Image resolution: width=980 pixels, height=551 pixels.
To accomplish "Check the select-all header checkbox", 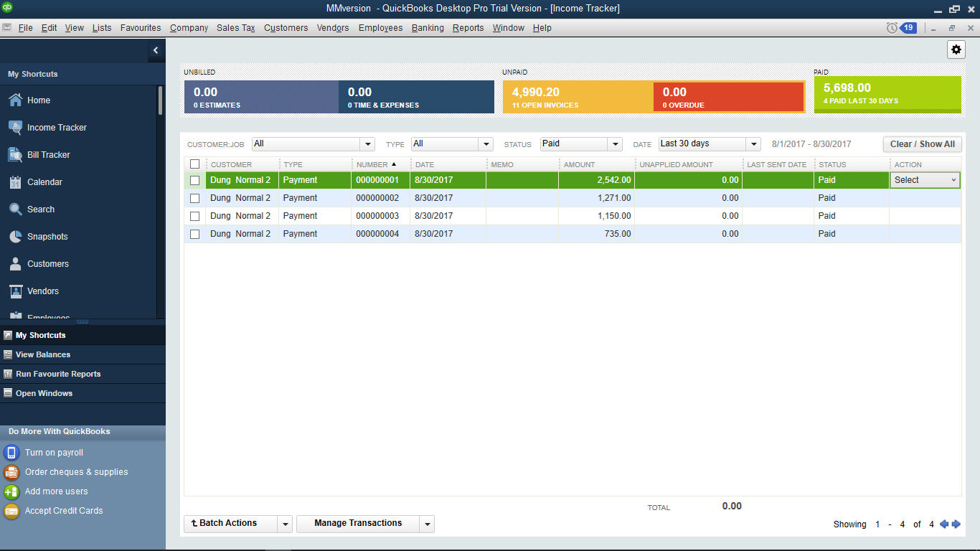I will (194, 164).
